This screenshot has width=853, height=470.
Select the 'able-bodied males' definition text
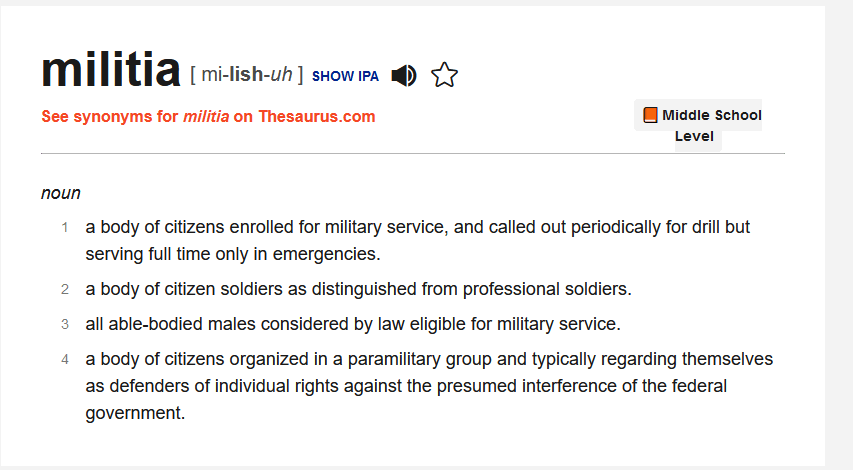point(352,324)
